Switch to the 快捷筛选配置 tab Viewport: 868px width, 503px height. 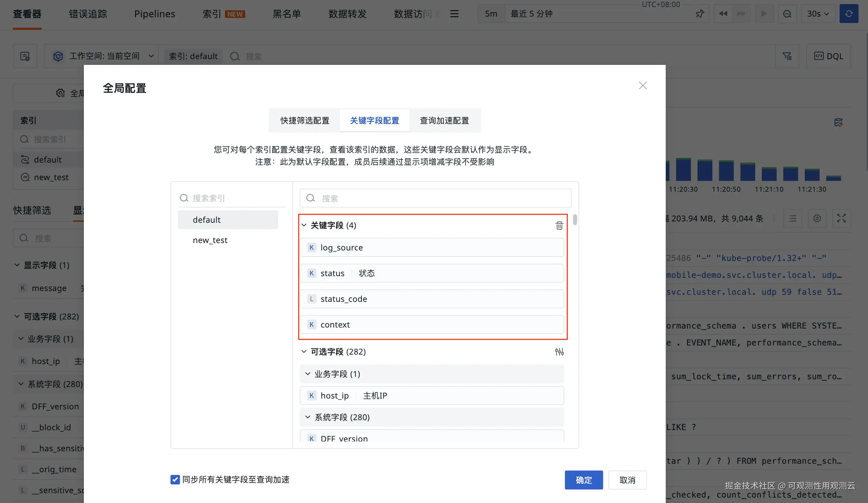304,120
